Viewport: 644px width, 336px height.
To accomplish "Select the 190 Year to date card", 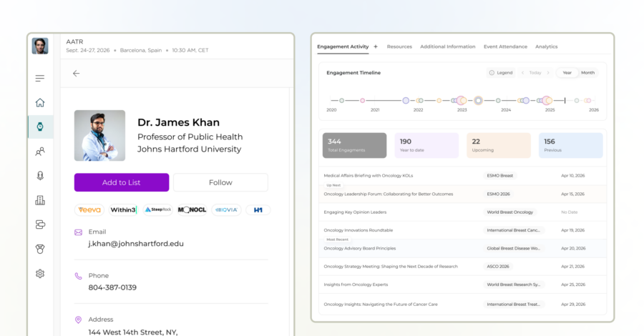I will click(426, 145).
